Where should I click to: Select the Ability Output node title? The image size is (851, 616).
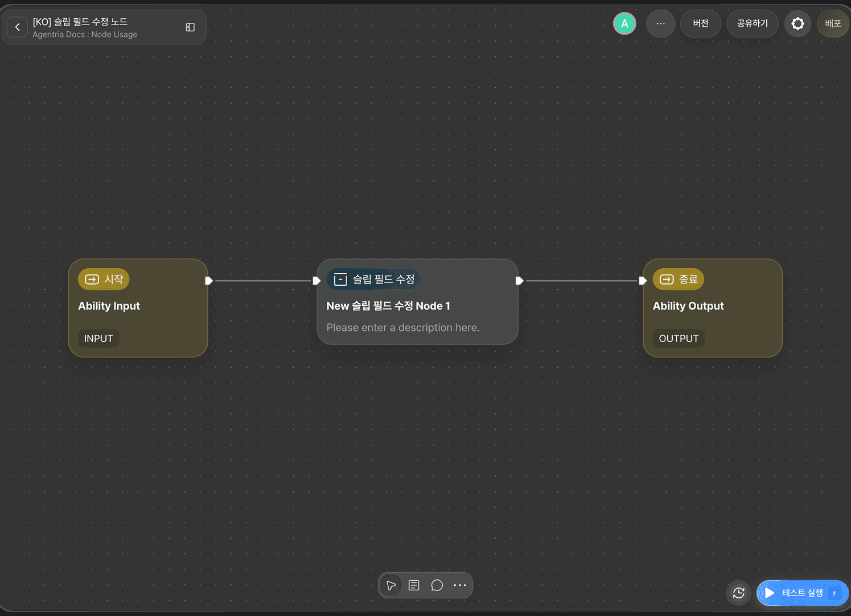click(688, 306)
